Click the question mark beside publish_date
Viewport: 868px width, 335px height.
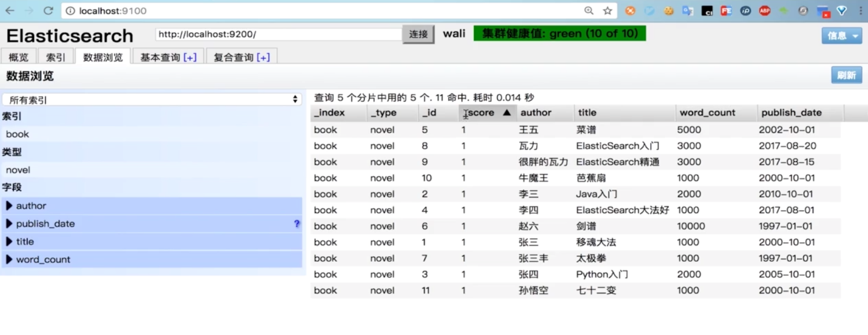297,223
